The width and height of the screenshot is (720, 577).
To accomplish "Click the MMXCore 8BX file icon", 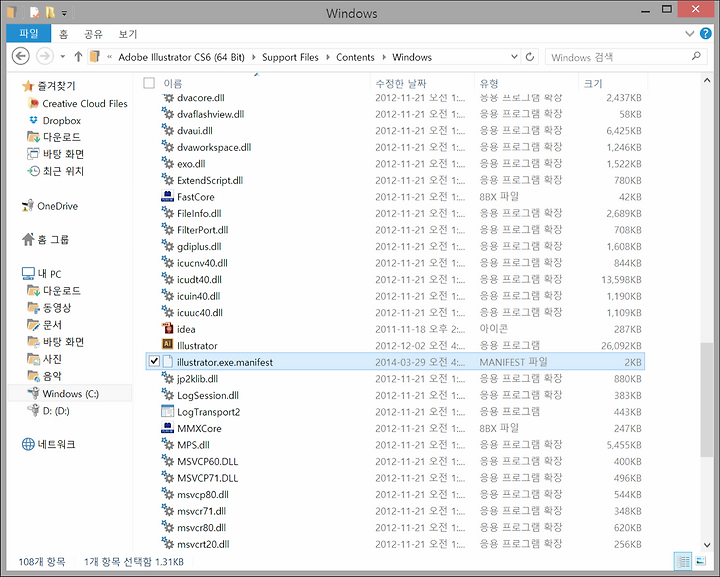I will [168, 427].
